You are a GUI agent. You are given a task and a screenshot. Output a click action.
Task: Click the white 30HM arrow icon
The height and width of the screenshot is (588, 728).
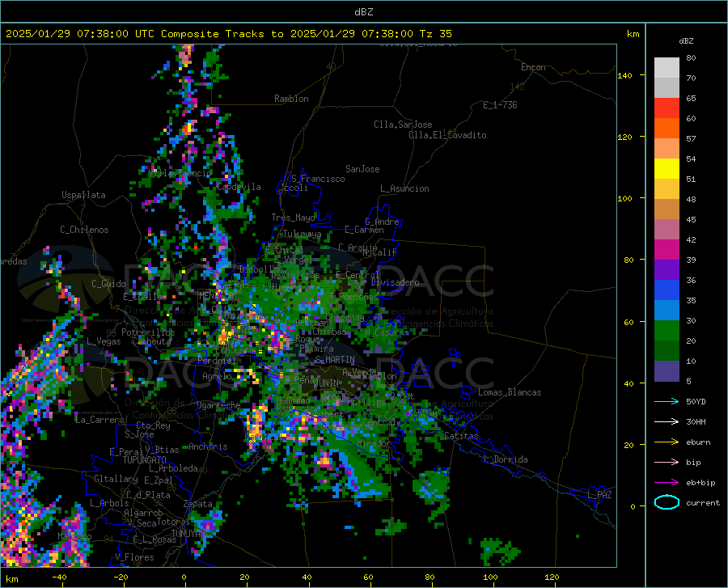[x=667, y=422]
